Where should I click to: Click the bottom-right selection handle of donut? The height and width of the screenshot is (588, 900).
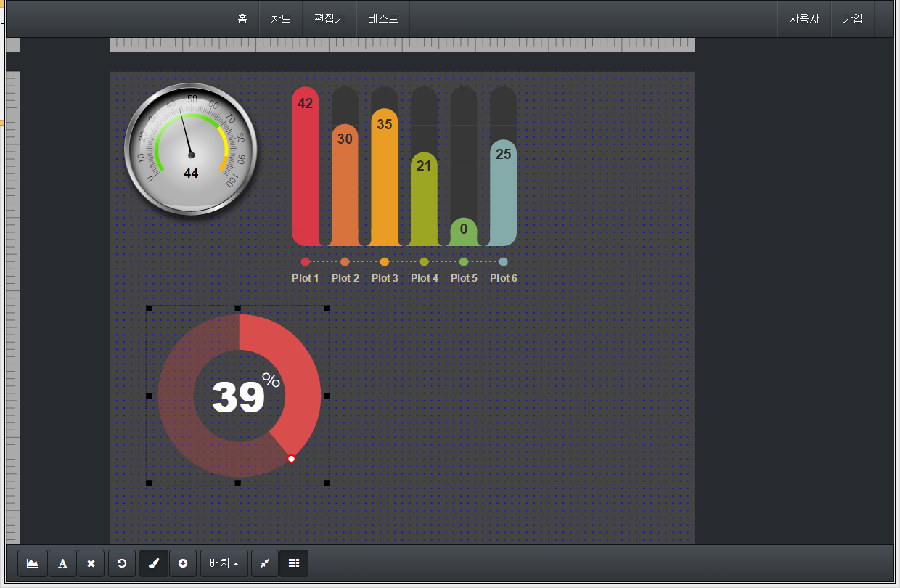coord(327,483)
